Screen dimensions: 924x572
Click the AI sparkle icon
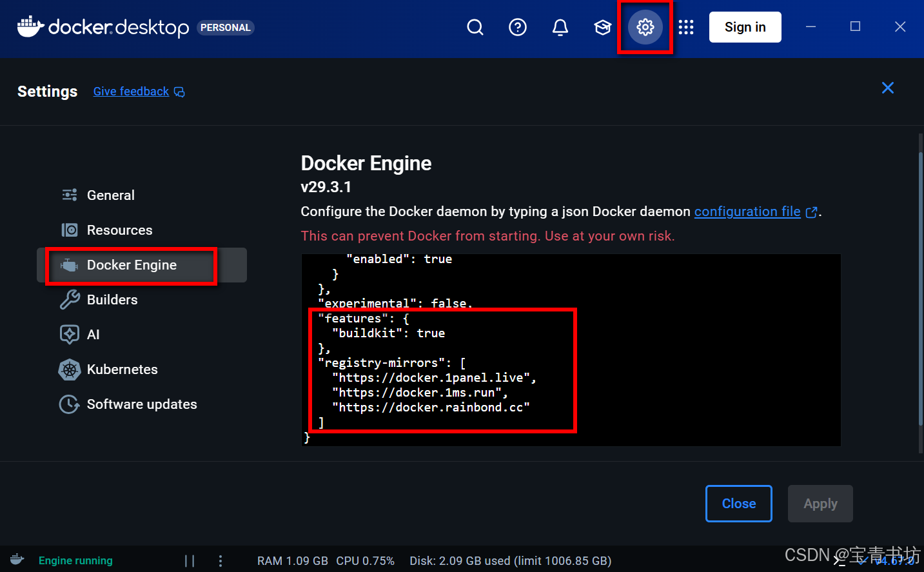click(x=70, y=335)
